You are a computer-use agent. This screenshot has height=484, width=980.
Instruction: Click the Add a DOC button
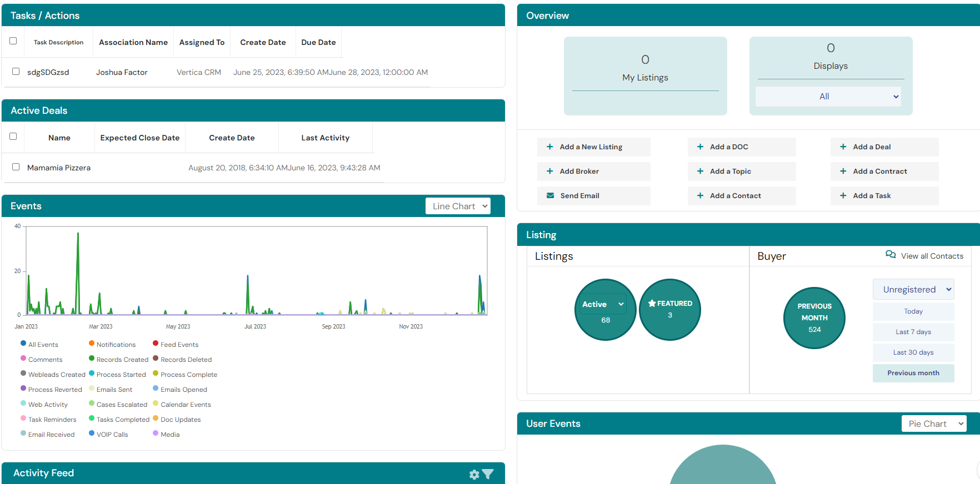[x=742, y=147]
